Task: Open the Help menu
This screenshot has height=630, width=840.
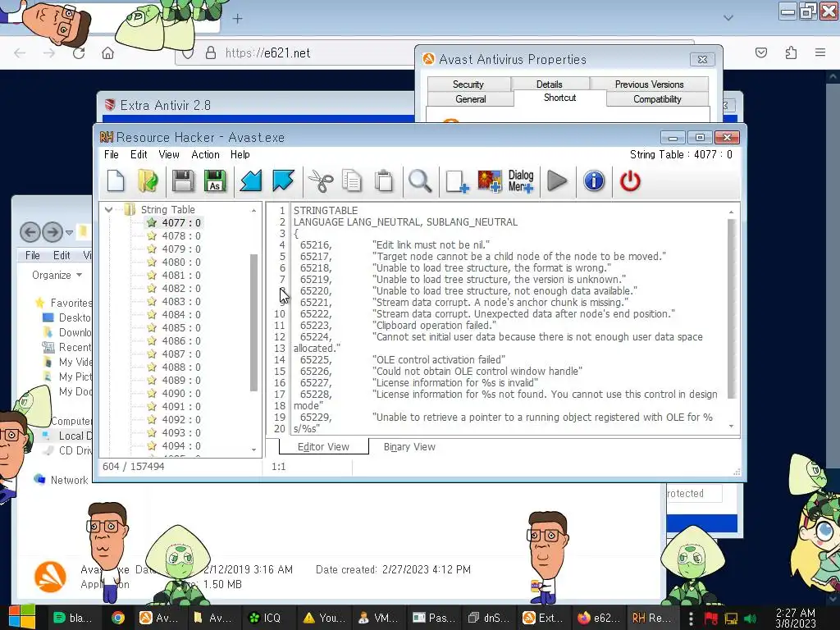Action: coord(240,154)
